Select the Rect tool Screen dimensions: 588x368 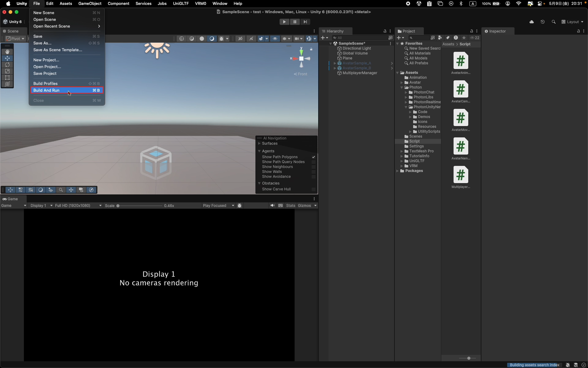[7, 78]
